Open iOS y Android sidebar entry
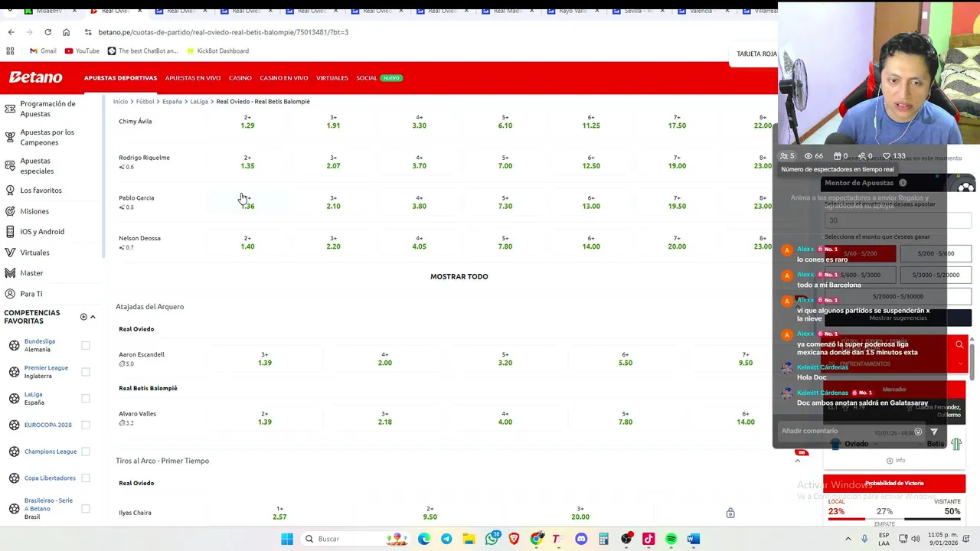This screenshot has height=551, width=980. coord(41,232)
